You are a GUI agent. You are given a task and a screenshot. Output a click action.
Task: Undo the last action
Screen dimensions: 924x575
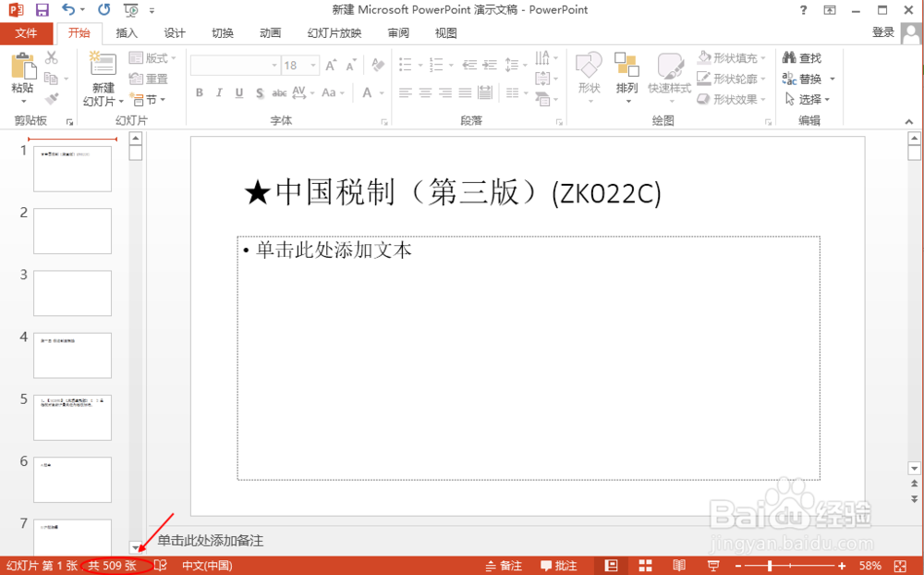pos(69,10)
